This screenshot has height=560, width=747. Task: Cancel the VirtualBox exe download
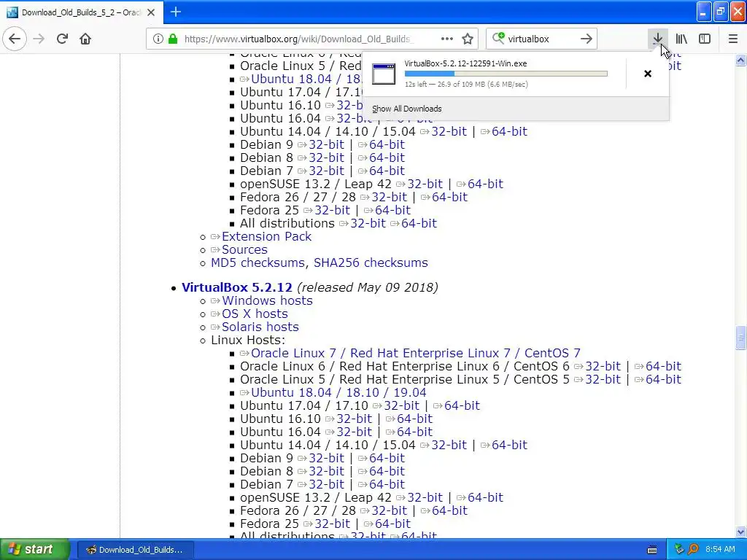[x=648, y=74]
